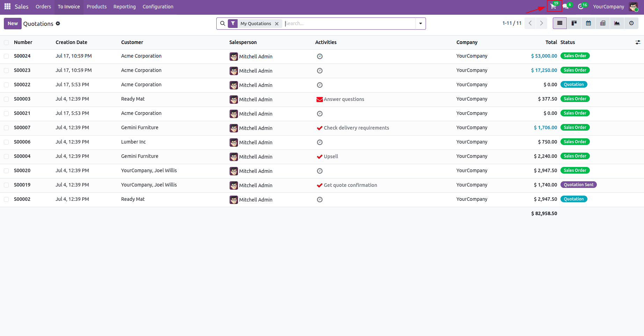Image resolution: width=644 pixels, height=336 pixels.
Task: Open the Orders menu
Action: [x=43, y=7]
